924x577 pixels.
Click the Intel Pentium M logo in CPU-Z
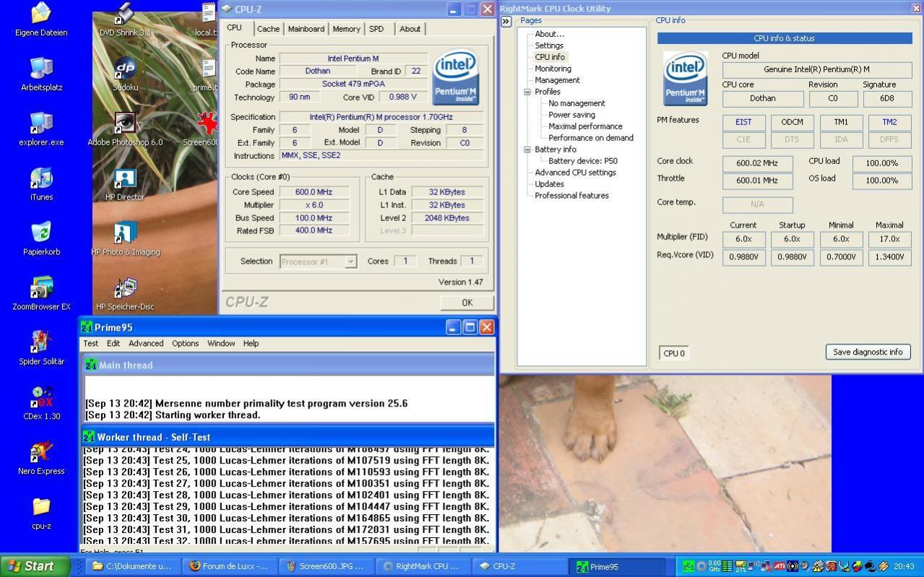pyautogui.click(x=455, y=77)
